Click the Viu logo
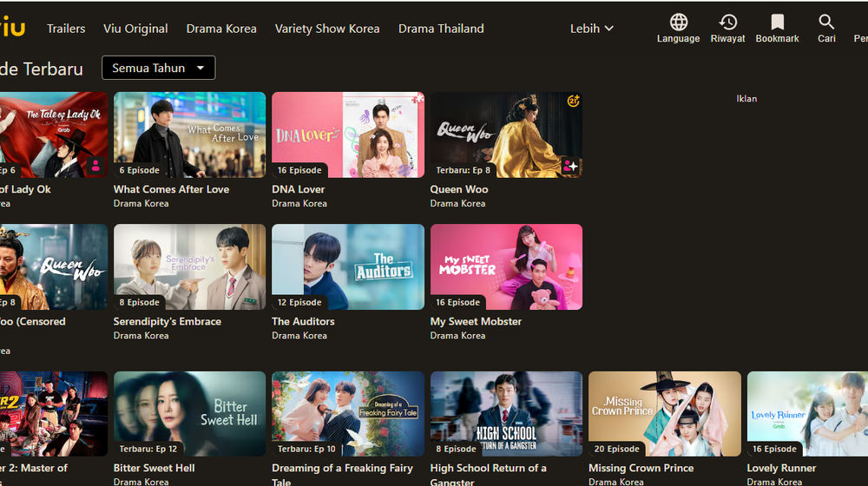 pyautogui.click(x=12, y=27)
